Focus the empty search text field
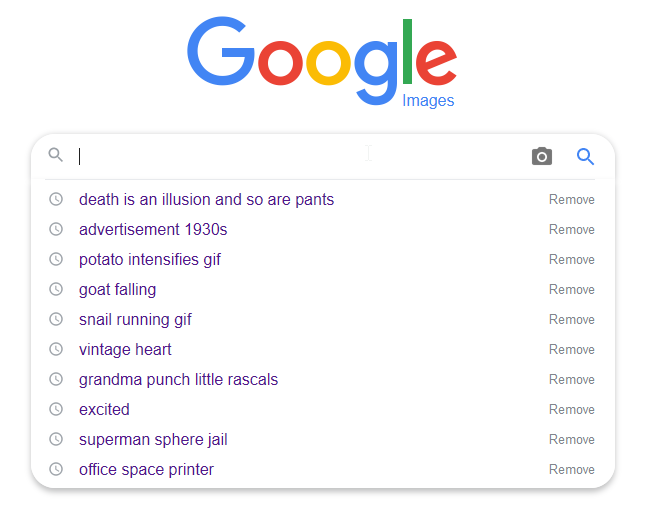This screenshot has width=665, height=508. [297, 156]
